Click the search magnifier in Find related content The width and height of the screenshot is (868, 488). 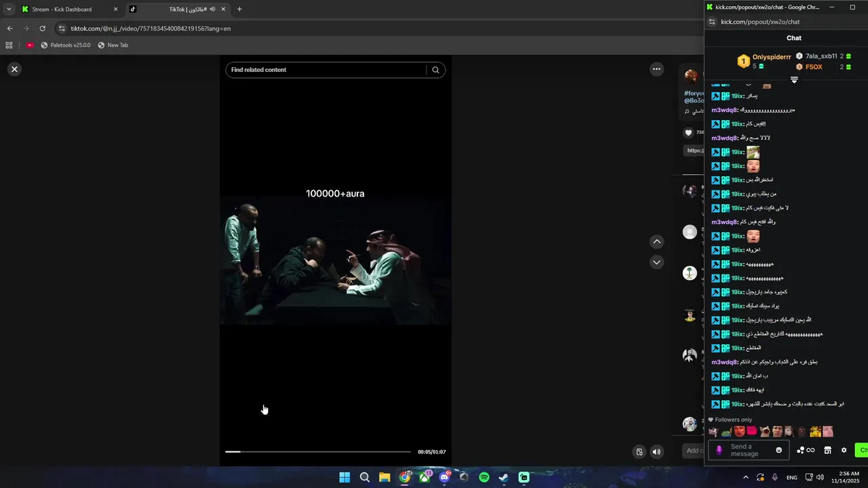(435, 70)
